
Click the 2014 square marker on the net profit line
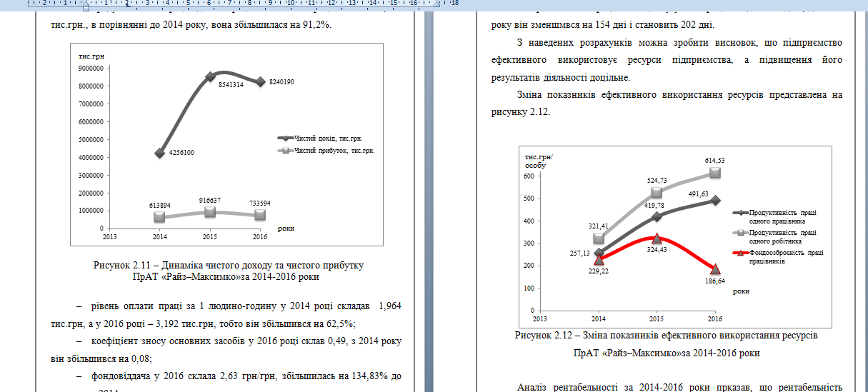[x=160, y=217]
